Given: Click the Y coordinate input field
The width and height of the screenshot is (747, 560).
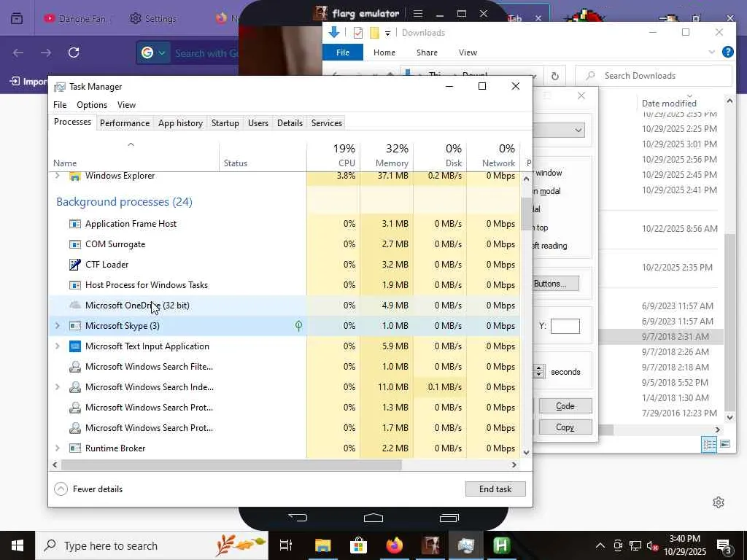Looking at the screenshot, I should (x=565, y=326).
